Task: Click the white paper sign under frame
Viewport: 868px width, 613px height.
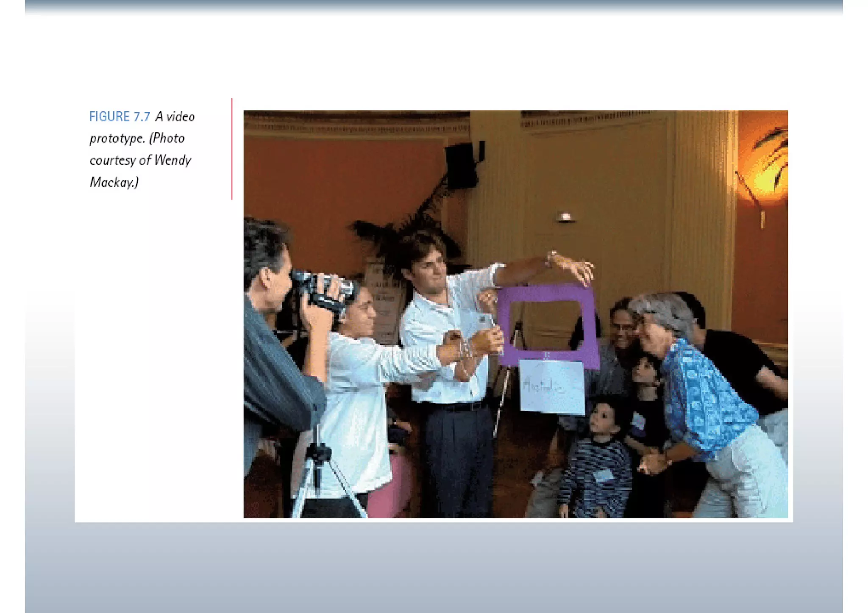Action: [x=552, y=386]
